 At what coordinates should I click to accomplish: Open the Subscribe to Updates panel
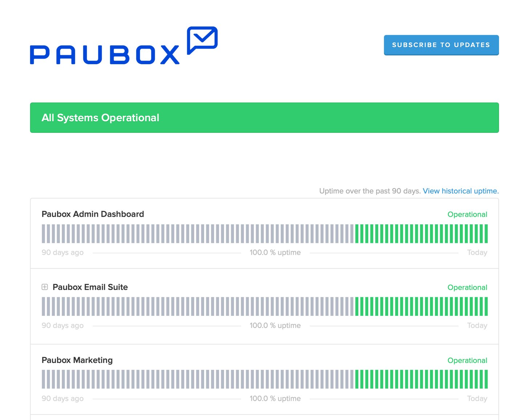point(441,45)
